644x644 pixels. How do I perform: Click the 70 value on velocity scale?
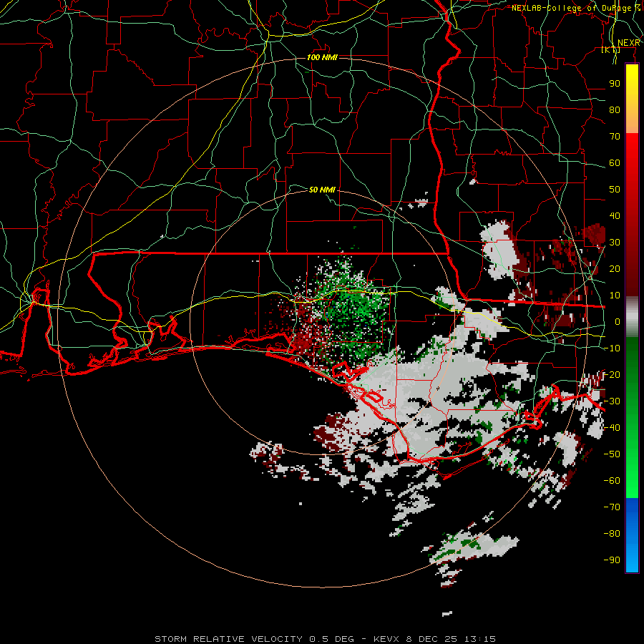pos(615,137)
